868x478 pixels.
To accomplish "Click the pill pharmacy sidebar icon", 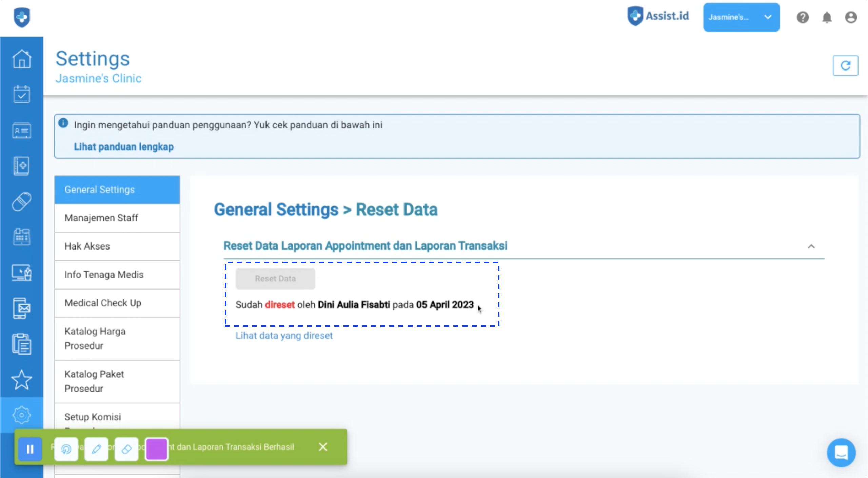I will click(22, 202).
